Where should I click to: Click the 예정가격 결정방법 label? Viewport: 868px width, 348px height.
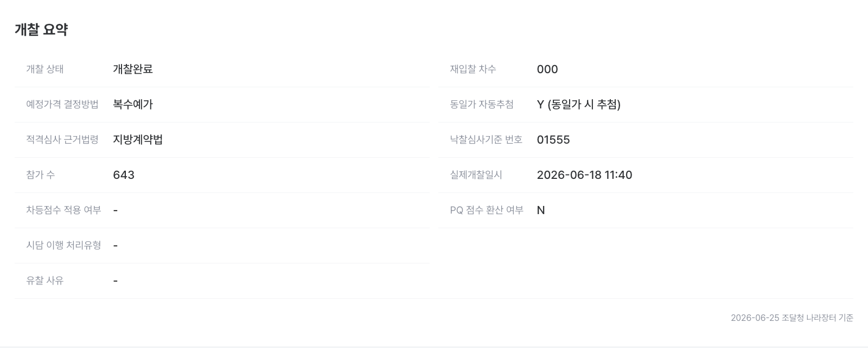click(62, 104)
